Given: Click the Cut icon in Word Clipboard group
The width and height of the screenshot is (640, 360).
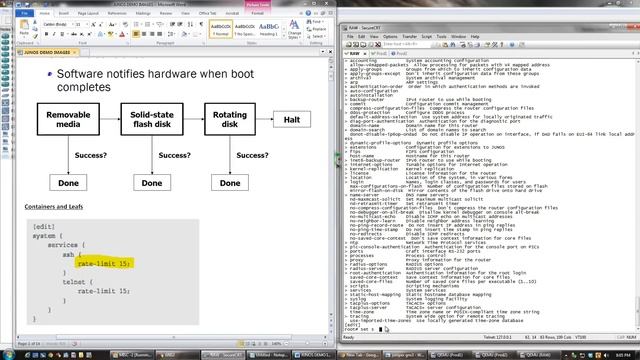Looking at the screenshot, I should tap(35, 22).
